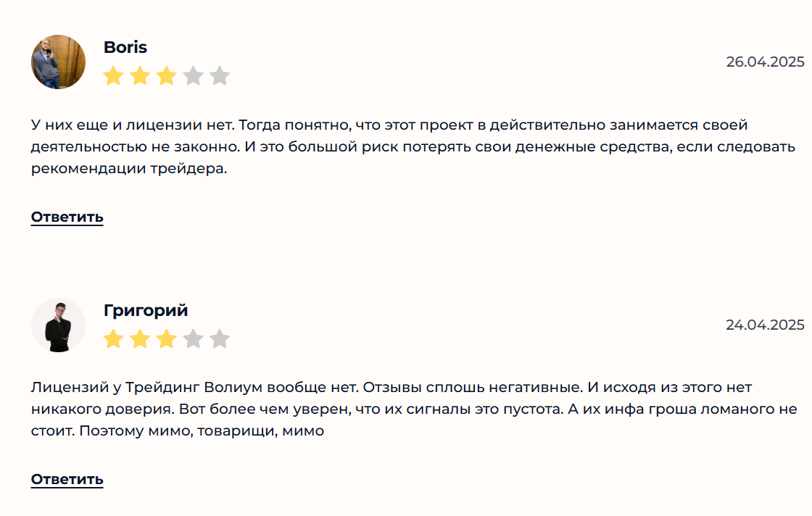Click Boris's profile avatar photo

click(58, 62)
